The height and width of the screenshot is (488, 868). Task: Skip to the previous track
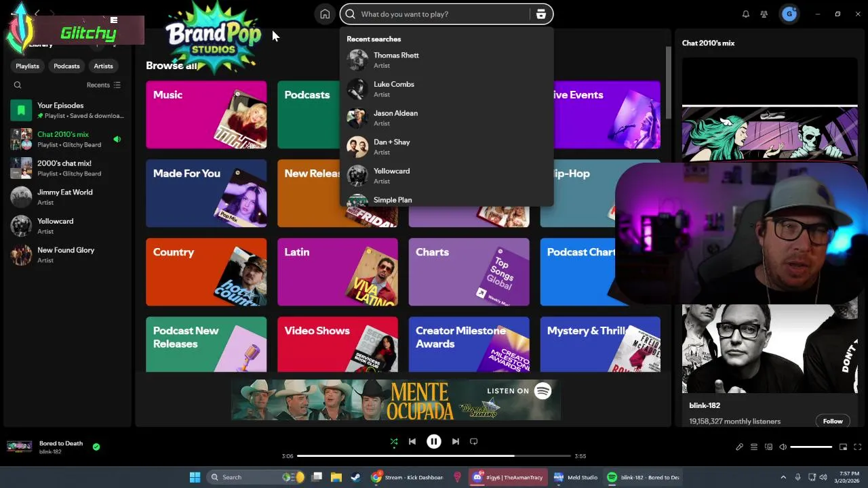pos(412,441)
